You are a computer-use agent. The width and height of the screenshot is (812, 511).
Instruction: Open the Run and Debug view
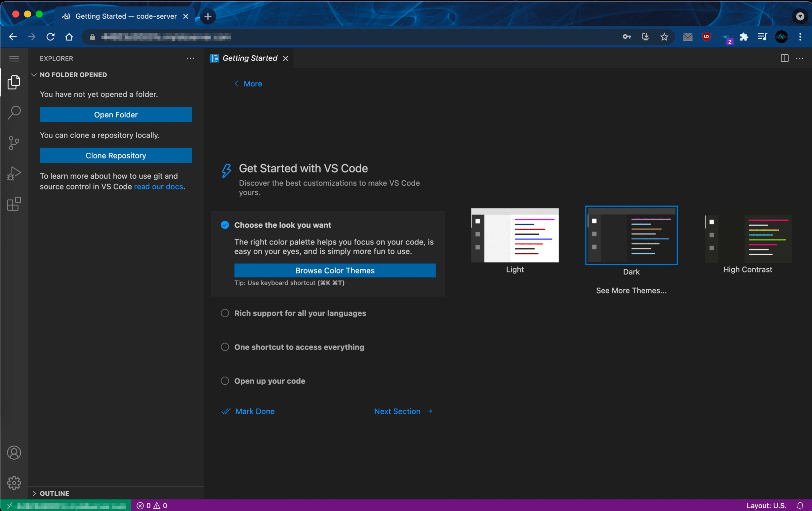[14, 173]
